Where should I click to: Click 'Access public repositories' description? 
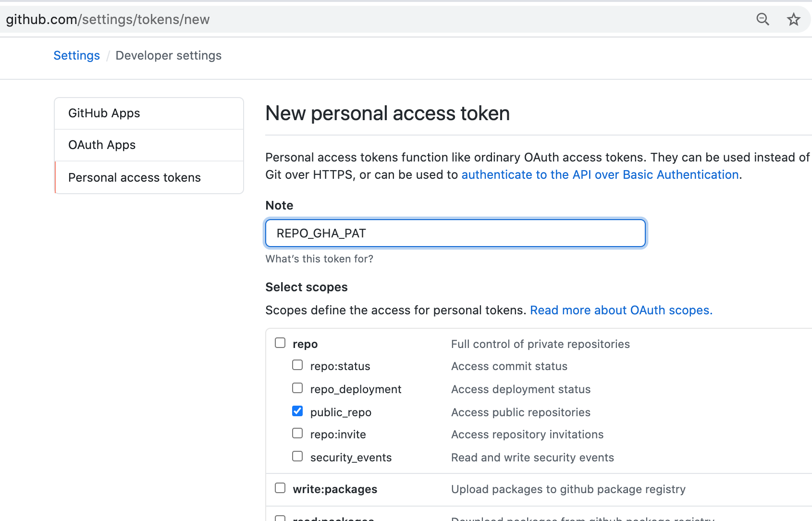point(521,412)
